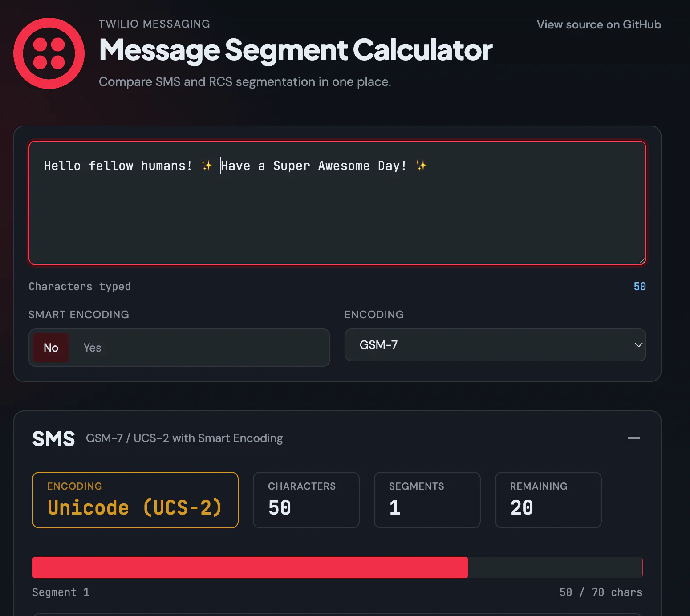Click the textarea resize handle
The image size is (690, 616).
[641, 260]
